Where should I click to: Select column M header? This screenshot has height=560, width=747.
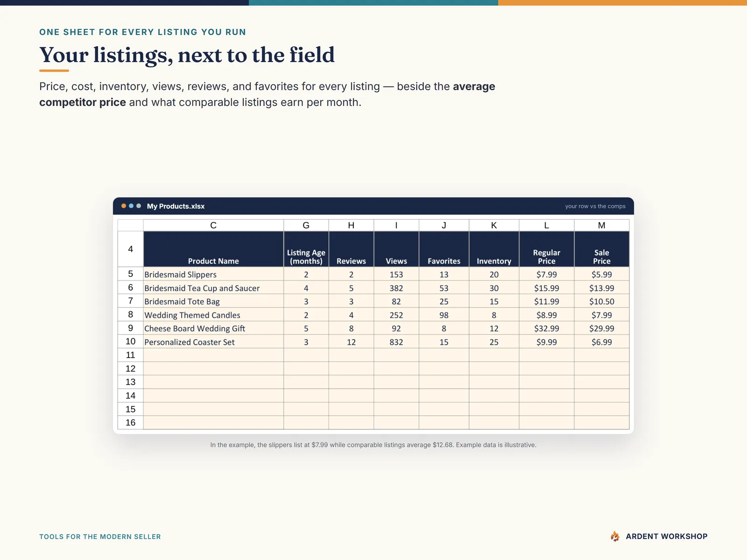click(x=602, y=225)
